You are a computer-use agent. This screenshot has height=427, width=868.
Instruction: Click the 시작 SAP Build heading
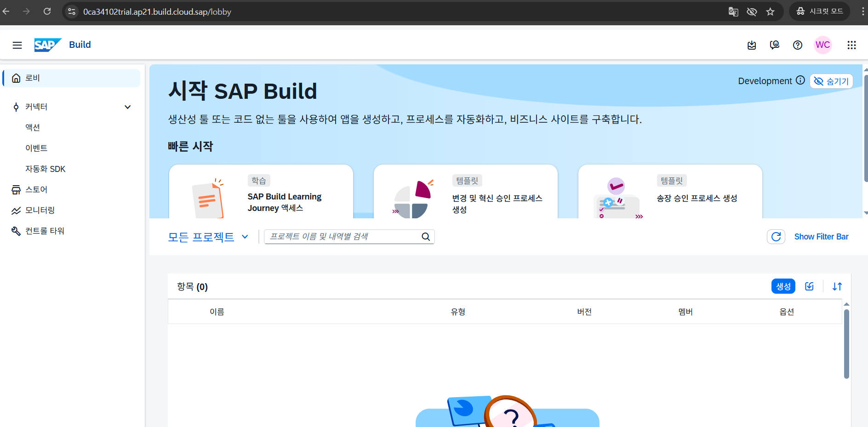point(243,91)
